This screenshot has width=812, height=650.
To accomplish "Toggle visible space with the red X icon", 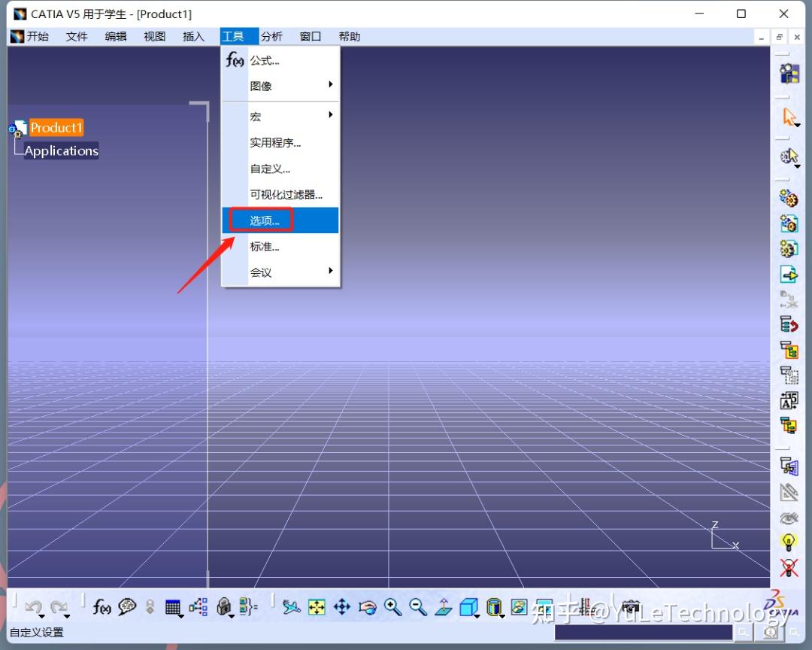I will point(788,568).
